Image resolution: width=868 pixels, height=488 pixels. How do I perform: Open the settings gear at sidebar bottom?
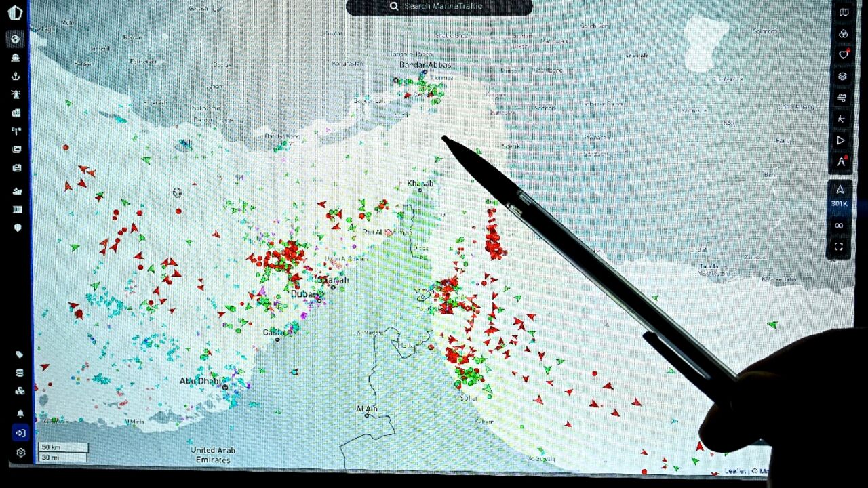coord(20,452)
